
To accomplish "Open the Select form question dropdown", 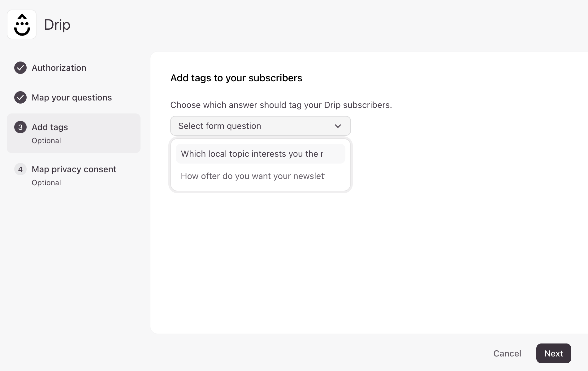I will pos(260,126).
